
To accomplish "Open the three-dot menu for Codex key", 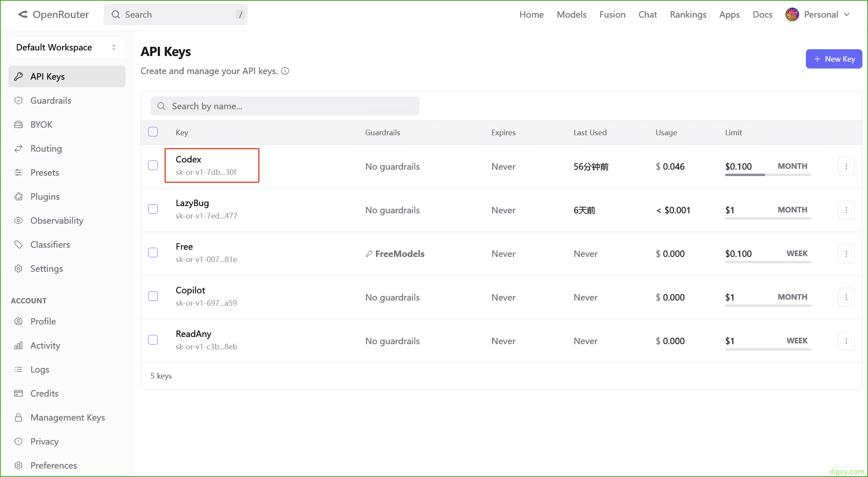I will coord(846,166).
